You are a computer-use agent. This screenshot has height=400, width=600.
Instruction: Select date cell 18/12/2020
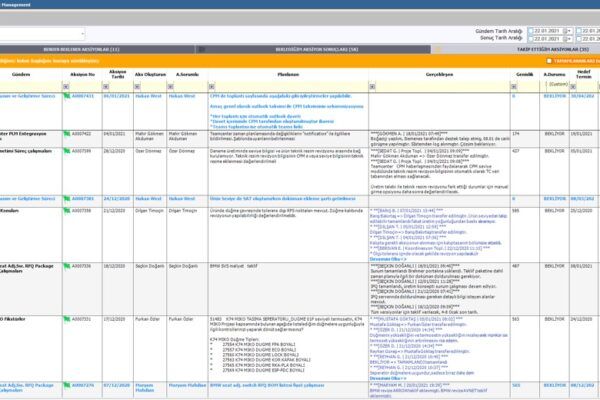114,266
